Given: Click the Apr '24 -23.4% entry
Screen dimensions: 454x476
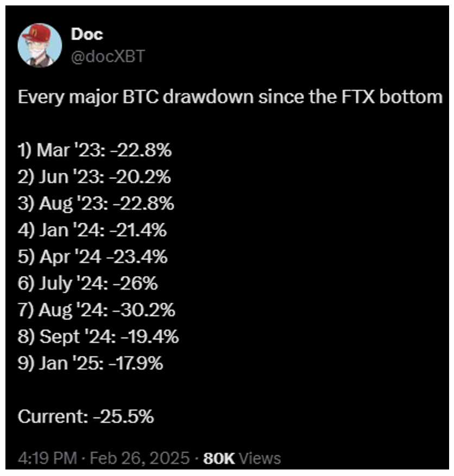Looking at the screenshot, I should point(92,257).
